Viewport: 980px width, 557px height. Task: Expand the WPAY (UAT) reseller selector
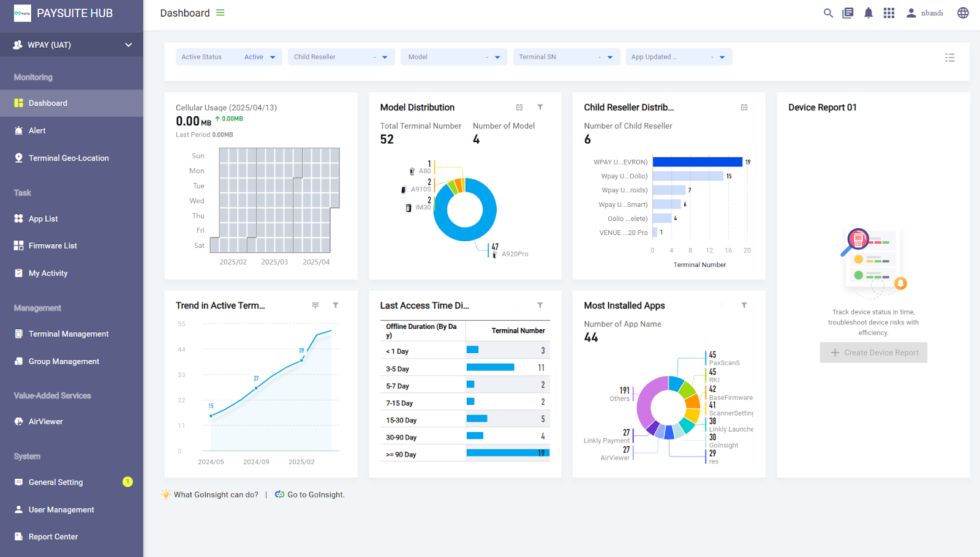72,45
